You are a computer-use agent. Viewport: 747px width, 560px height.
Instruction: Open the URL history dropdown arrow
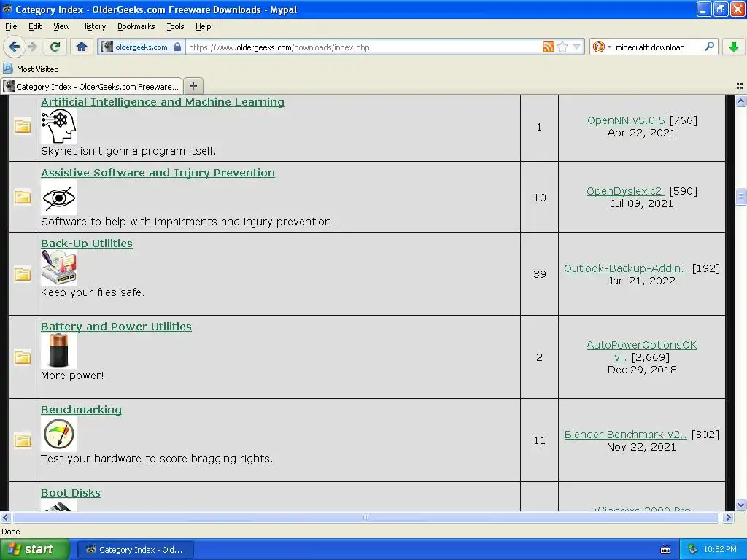point(576,47)
